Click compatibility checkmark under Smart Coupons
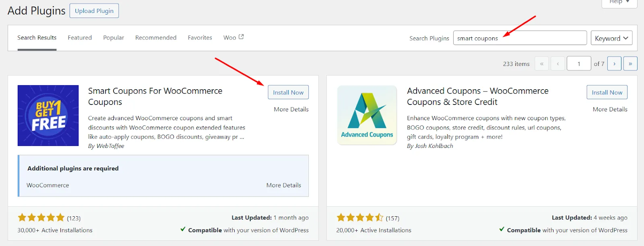This screenshot has height=246, width=644. 183,229
